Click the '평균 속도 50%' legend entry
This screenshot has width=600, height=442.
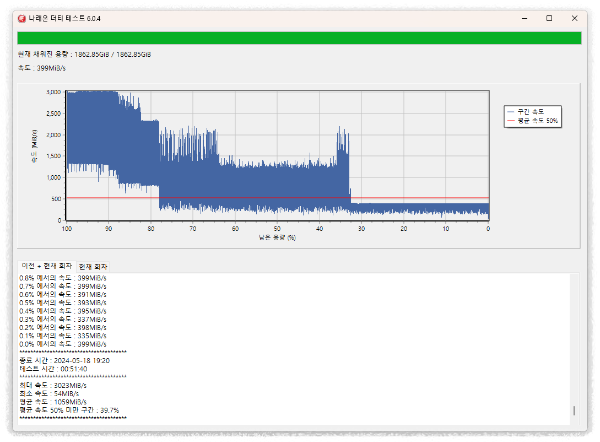532,121
